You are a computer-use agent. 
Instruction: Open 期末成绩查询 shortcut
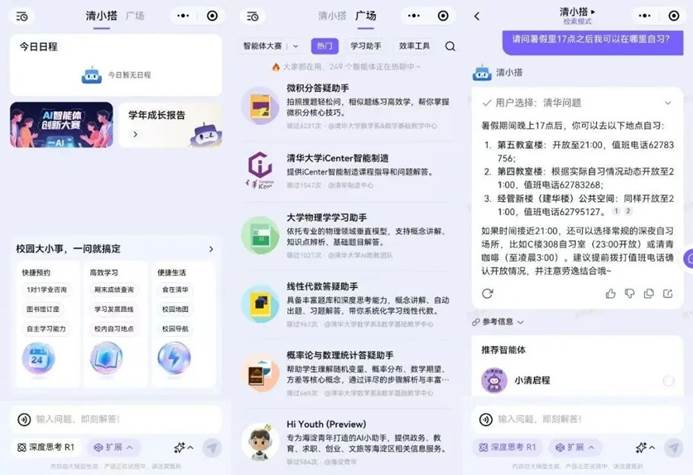pyautogui.click(x=114, y=290)
